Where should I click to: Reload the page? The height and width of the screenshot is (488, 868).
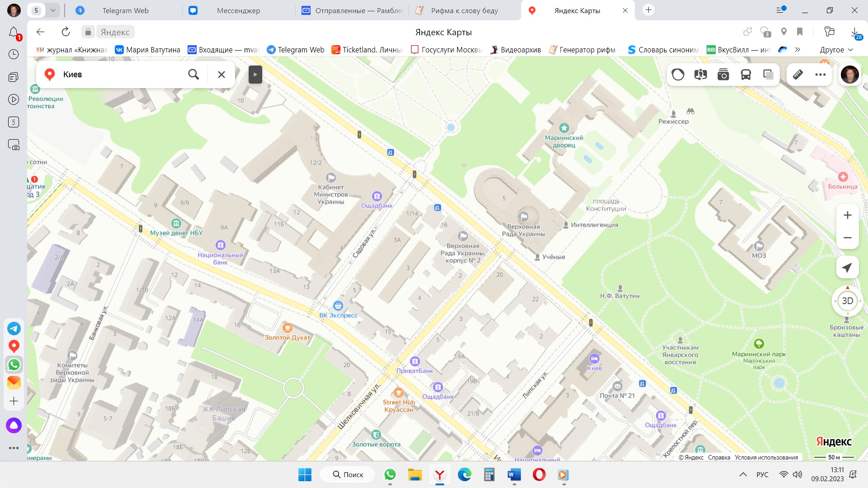click(x=66, y=32)
